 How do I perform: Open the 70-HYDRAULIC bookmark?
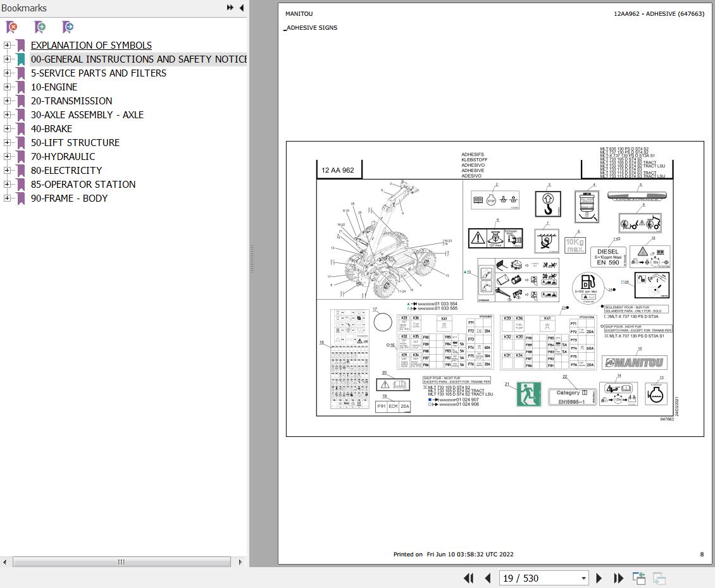pyautogui.click(x=63, y=157)
